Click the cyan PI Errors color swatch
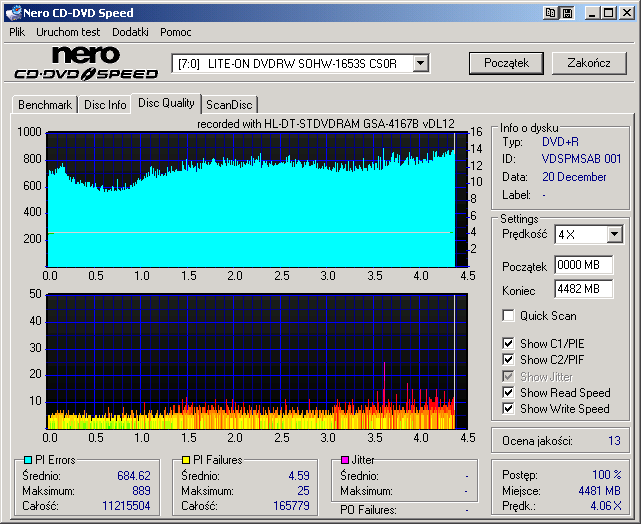This screenshot has height=524, width=641. [28, 460]
